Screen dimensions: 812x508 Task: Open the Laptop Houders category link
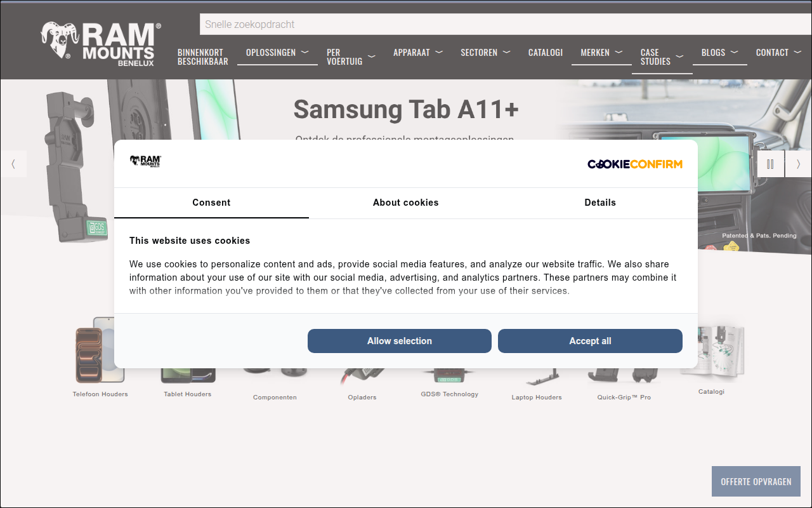click(x=537, y=398)
